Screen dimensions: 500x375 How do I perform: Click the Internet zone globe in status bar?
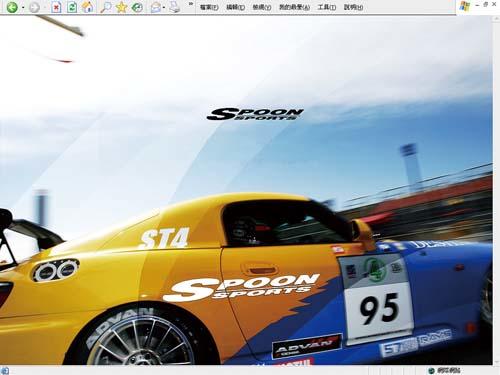pos(432,370)
